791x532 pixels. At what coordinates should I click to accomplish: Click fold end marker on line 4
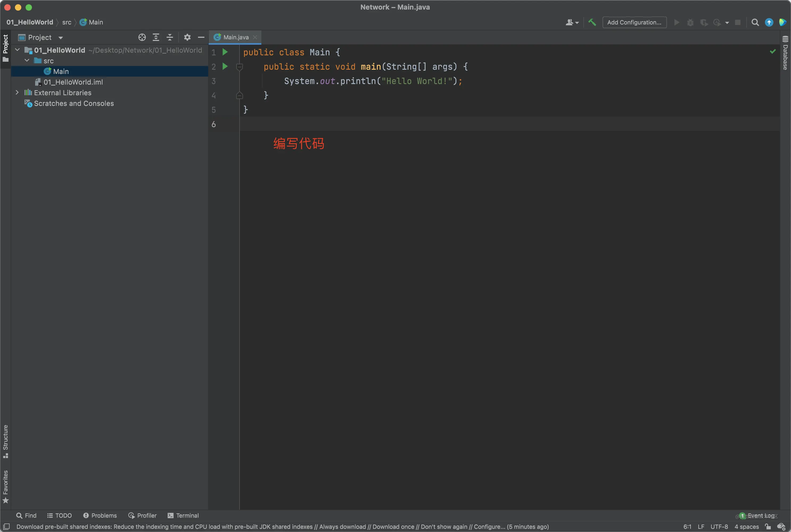[239, 95]
